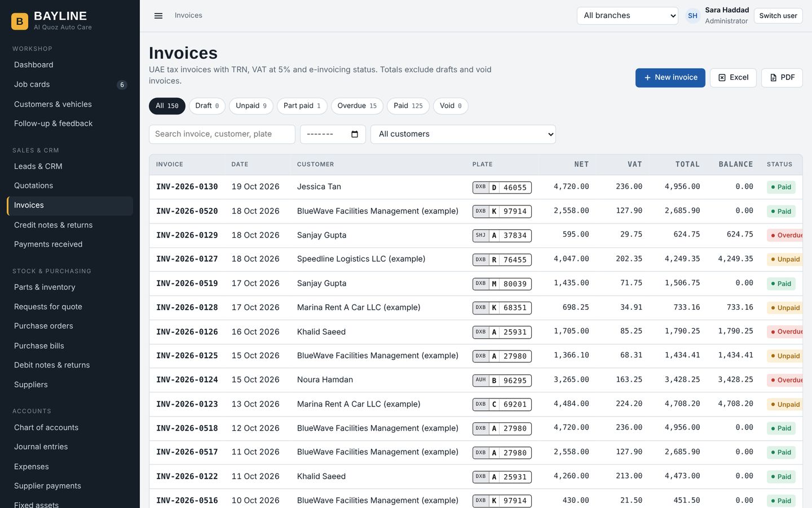The image size is (812, 508).
Task: Select the Paid 125 filter tab
Action: point(408,106)
